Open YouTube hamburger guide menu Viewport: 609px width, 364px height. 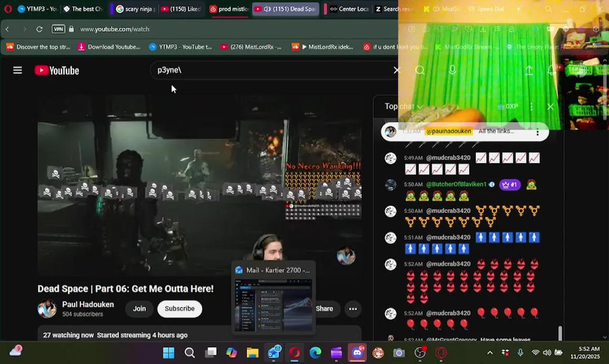click(x=18, y=70)
